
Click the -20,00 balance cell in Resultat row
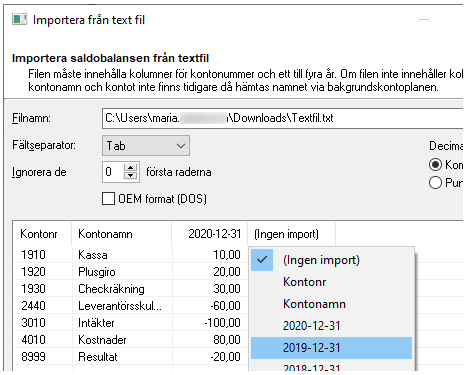tap(210, 357)
